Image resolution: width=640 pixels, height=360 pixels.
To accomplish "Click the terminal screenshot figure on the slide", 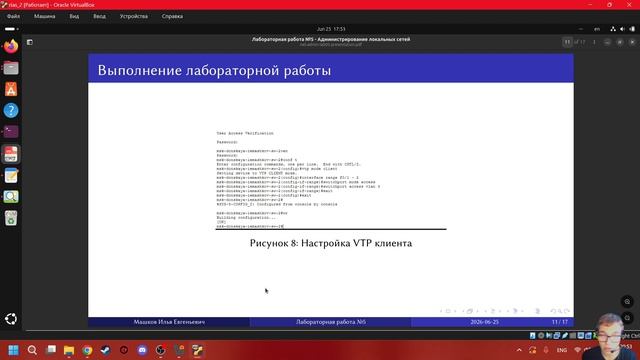I will [331, 180].
